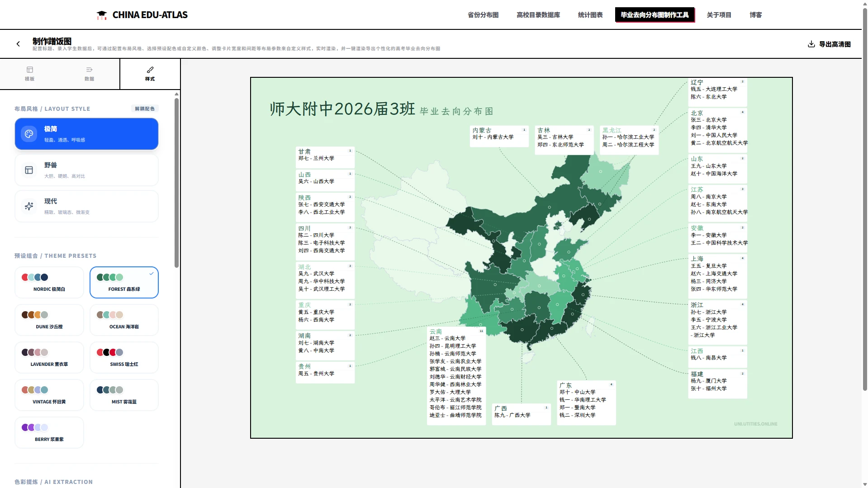Viewport: 868px width, 488px height.
Task: Select the 野兽 layout style
Action: click(x=86, y=170)
